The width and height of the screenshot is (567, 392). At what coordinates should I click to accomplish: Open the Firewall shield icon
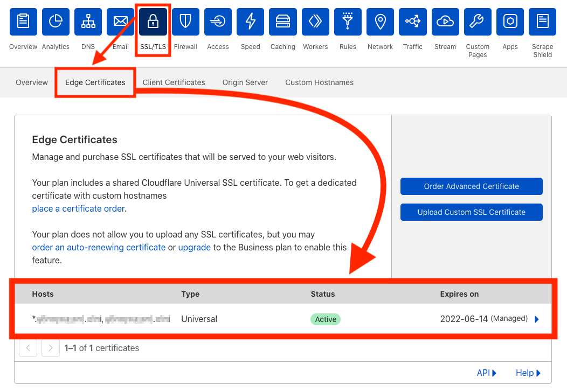[185, 22]
